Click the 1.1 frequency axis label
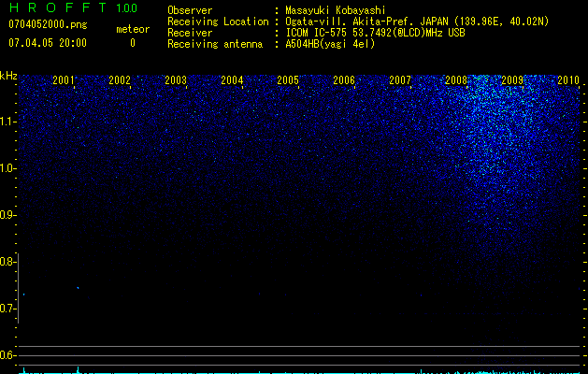Screen dimensions: 588x374 (7, 122)
